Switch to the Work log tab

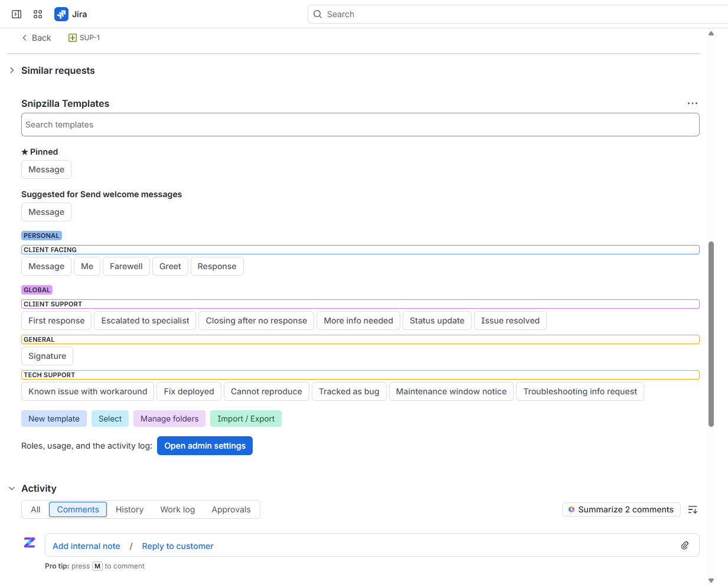(x=177, y=509)
